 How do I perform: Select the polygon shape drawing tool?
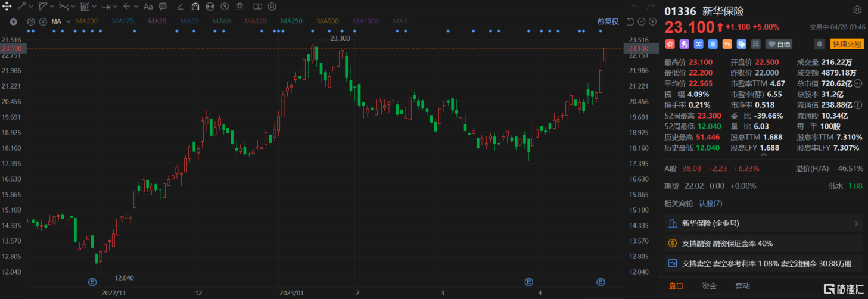pos(42,7)
